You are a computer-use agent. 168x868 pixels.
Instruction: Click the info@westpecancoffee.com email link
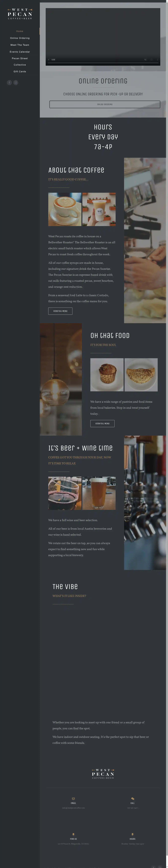point(73,808)
